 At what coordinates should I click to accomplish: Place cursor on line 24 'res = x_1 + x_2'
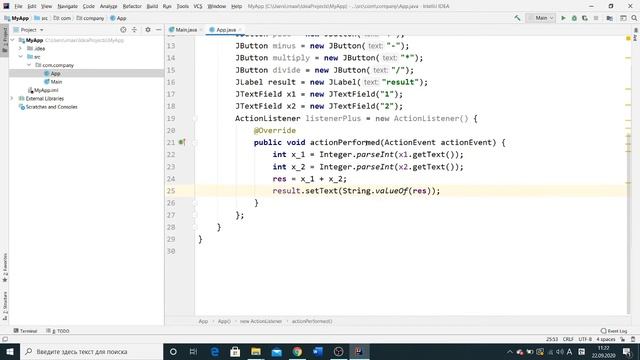click(x=310, y=179)
